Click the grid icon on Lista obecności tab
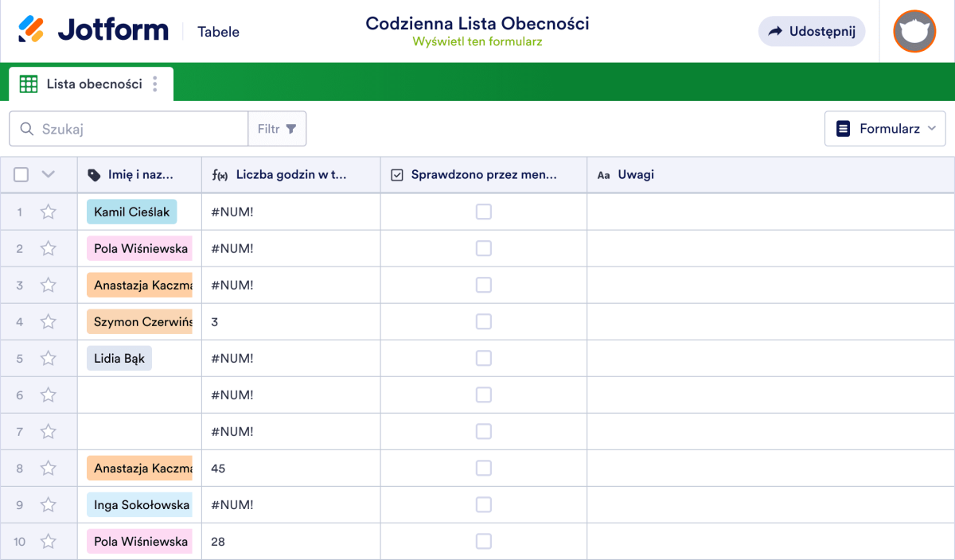955x560 pixels. [x=29, y=83]
